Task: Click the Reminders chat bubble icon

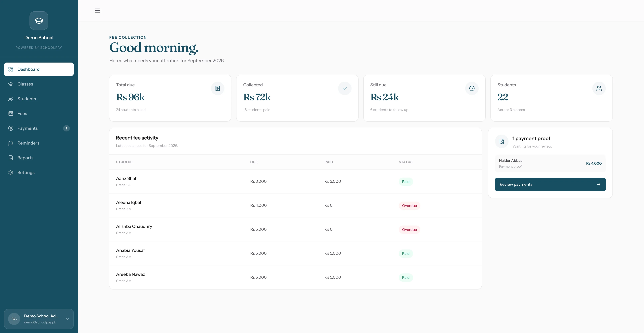Action: pos(11,143)
